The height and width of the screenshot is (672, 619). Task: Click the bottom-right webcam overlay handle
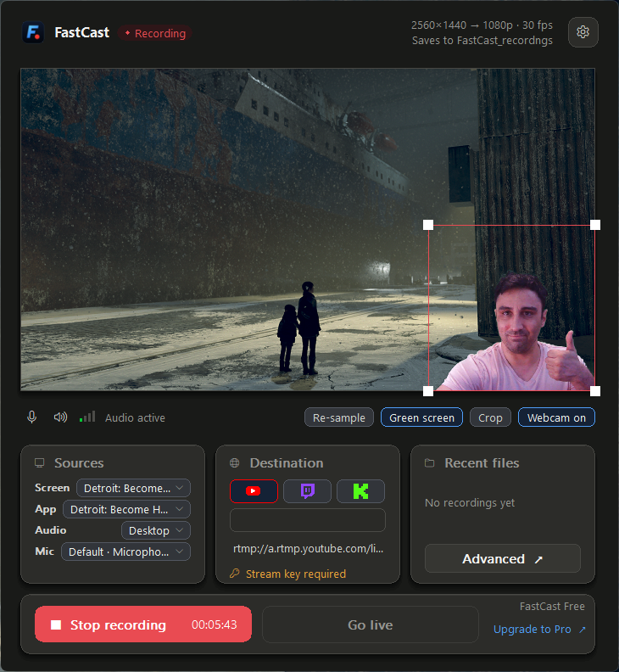click(595, 391)
